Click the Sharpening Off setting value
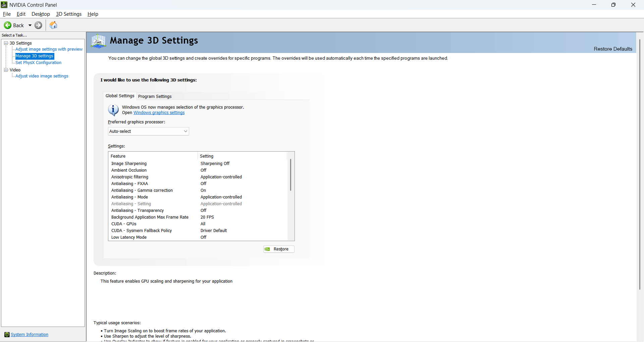The height and width of the screenshot is (342, 644). [x=215, y=164]
